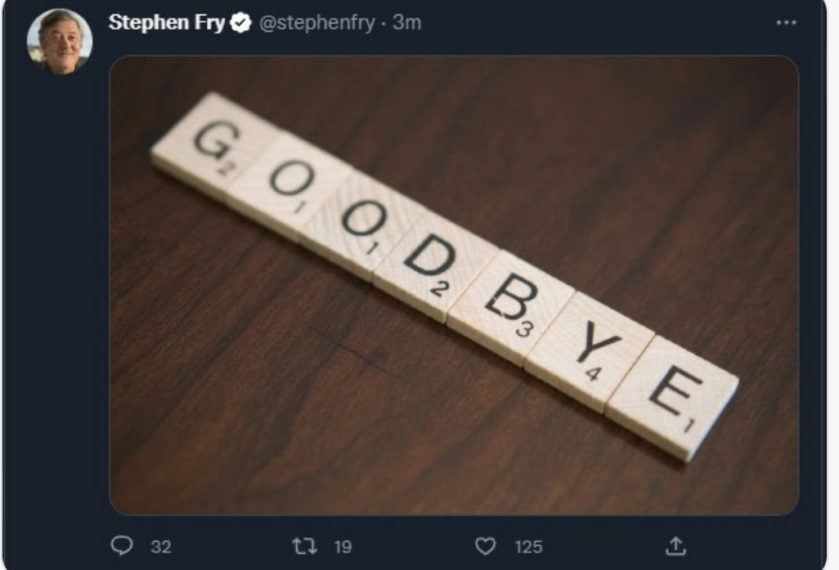This screenshot has height=570, width=839.
Task: Click the reply speech bubble icon
Action: point(122,545)
